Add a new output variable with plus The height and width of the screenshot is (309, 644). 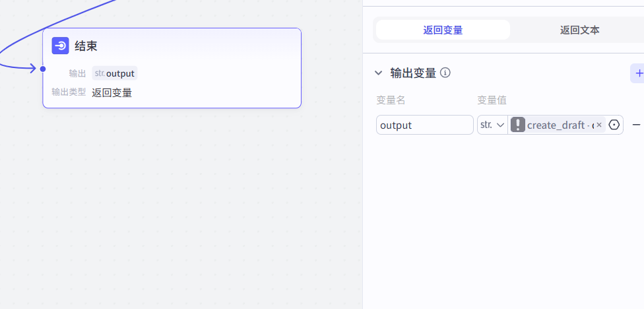coord(638,73)
